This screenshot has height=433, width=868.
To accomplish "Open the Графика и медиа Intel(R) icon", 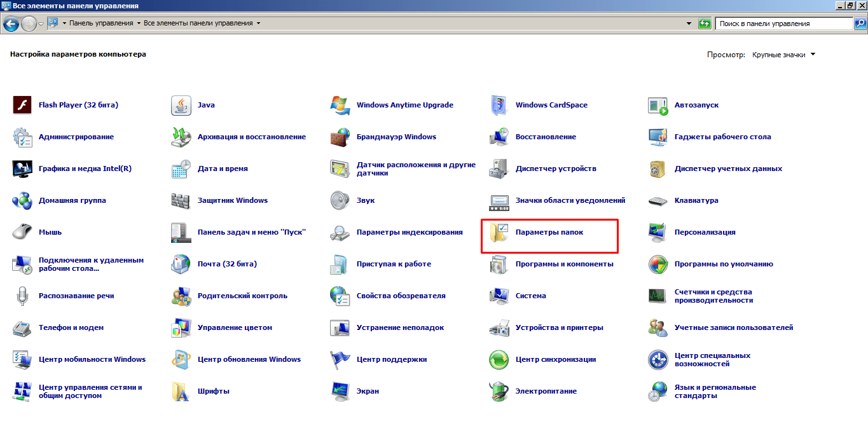I will pyautogui.click(x=22, y=168).
